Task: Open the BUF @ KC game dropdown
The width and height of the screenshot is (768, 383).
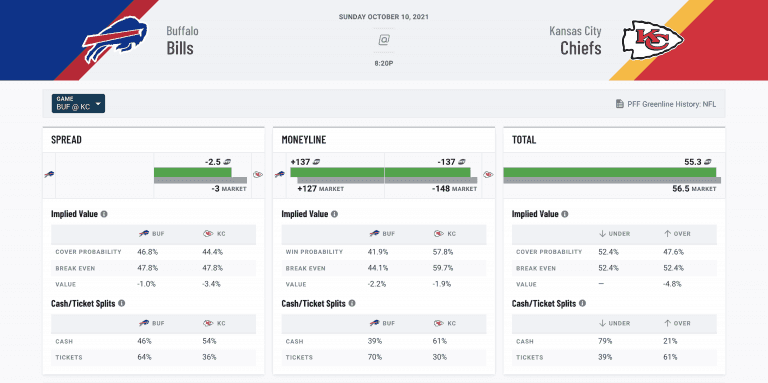Action: click(x=78, y=103)
